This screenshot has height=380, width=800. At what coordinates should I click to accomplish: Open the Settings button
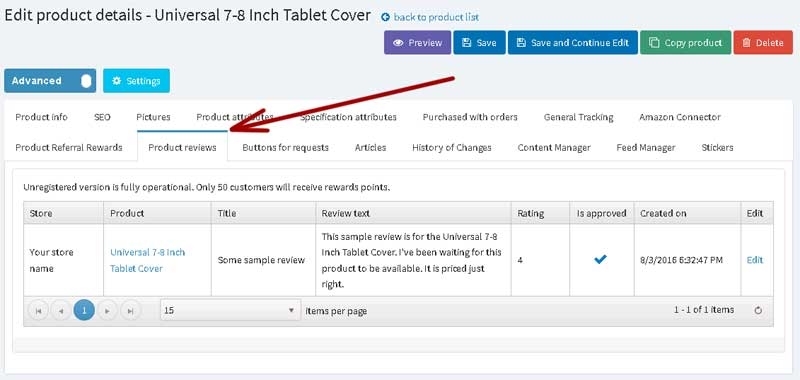pos(136,81)
